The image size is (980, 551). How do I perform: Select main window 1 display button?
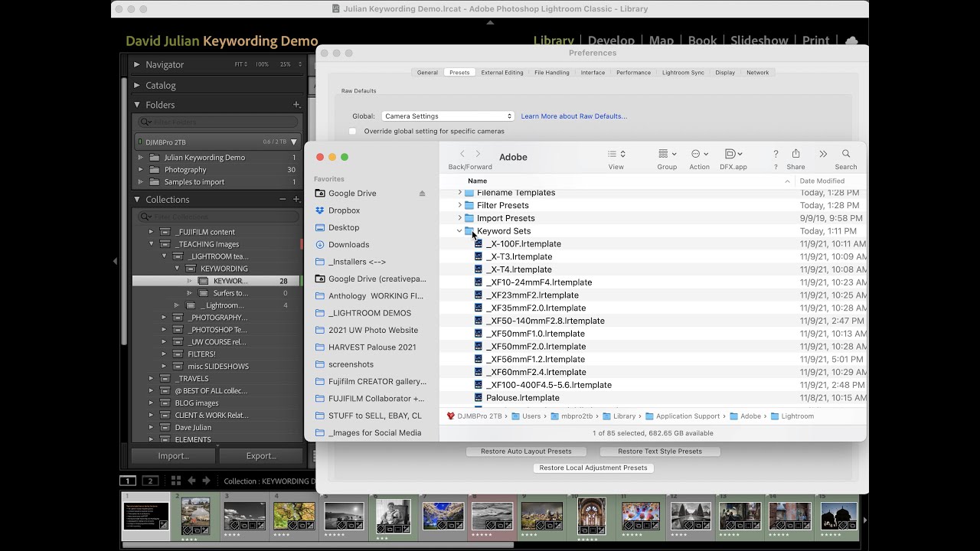pos(128,481)
